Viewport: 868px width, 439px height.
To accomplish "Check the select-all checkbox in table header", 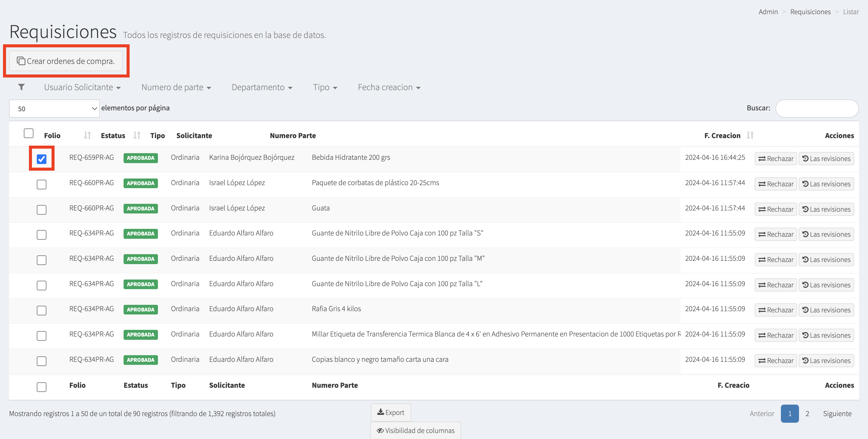I will click(x=29, y=134).
